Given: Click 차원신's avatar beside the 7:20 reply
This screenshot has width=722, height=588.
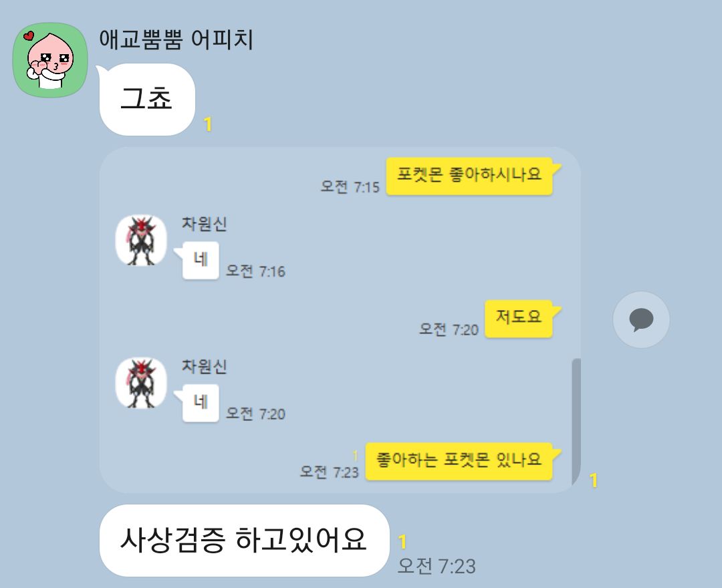Looking at the screenshot, I should coord(141,383).
